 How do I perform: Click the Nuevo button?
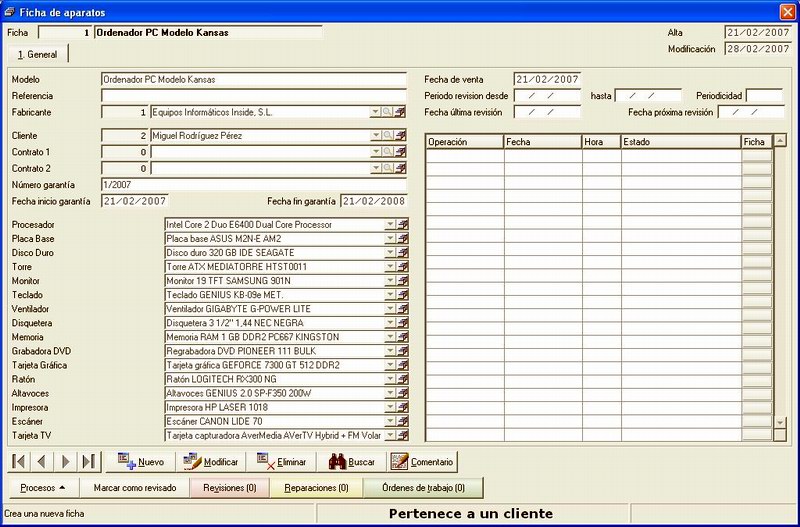(140, 462)
